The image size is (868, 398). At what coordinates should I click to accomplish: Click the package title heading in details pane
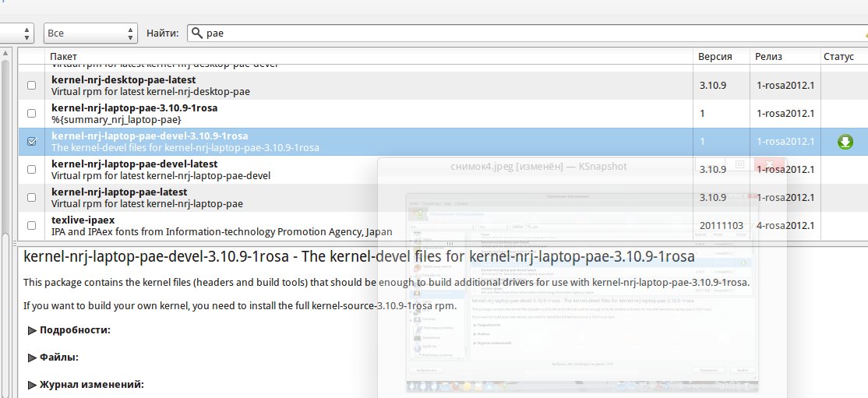(x=359, y=257)
